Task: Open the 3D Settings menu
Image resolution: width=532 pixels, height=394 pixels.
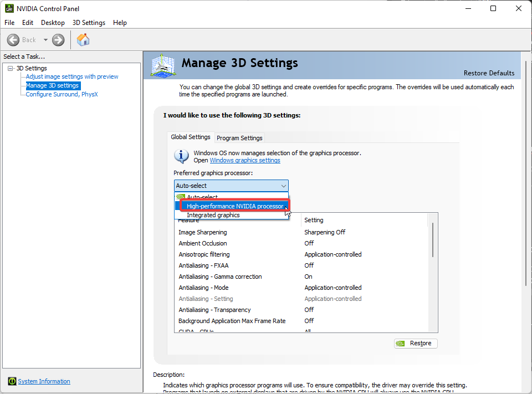Action: click(x=89, y=23)
